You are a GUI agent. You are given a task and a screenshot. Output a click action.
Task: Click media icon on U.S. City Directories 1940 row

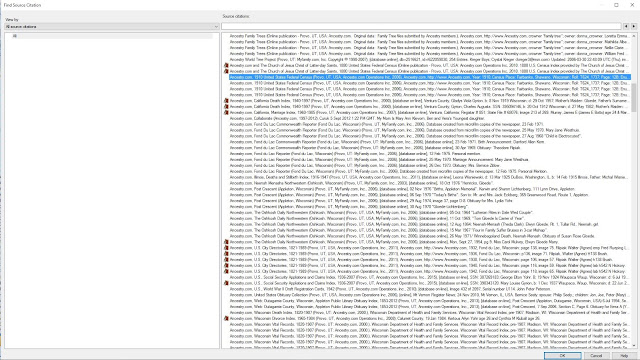click(x=226, y=265)
